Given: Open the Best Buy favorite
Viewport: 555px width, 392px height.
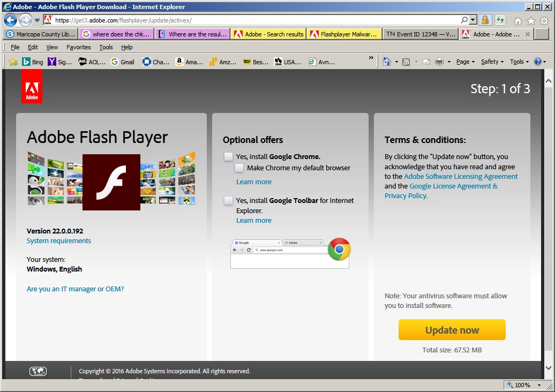Looking at the screenshot, I should click(x=256, y=62).
